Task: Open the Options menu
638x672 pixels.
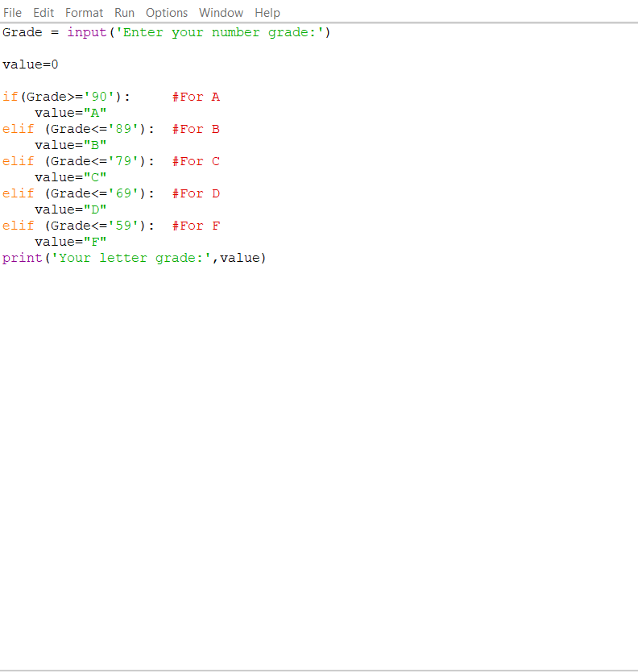Action: coord(167,13)
